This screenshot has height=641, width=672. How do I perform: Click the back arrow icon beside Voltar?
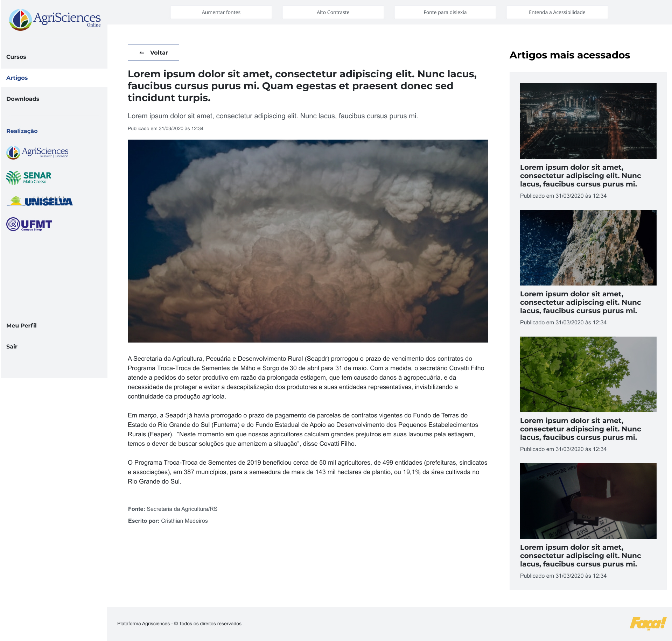[x=142, y=53]
